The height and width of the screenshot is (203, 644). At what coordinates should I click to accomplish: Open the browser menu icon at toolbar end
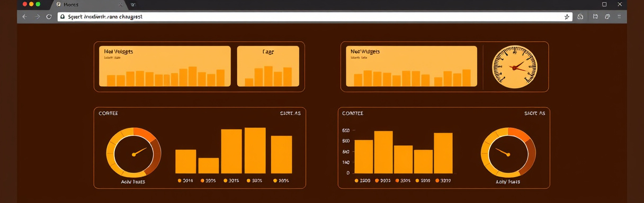click(x=620, y=17)
